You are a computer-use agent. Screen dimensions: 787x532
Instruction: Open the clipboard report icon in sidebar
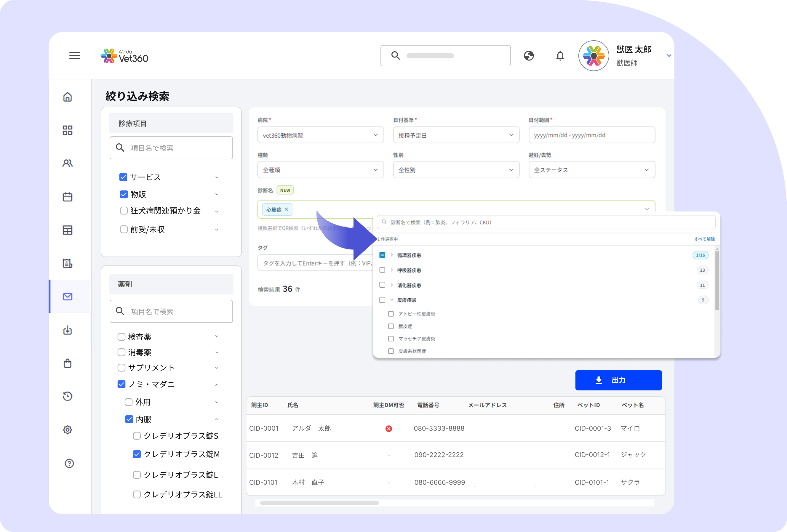[x=68, y=263]
